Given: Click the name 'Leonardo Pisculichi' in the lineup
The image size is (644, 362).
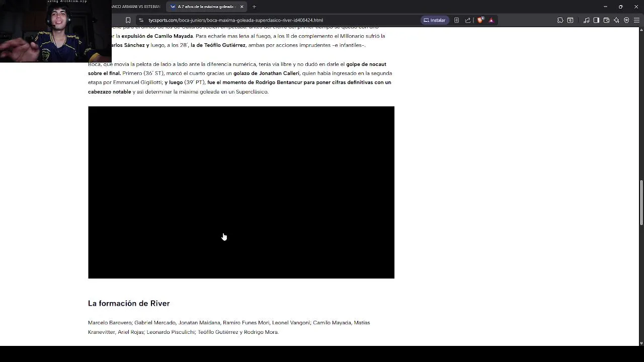Looking at the screenshot, I should pos(170,332).
